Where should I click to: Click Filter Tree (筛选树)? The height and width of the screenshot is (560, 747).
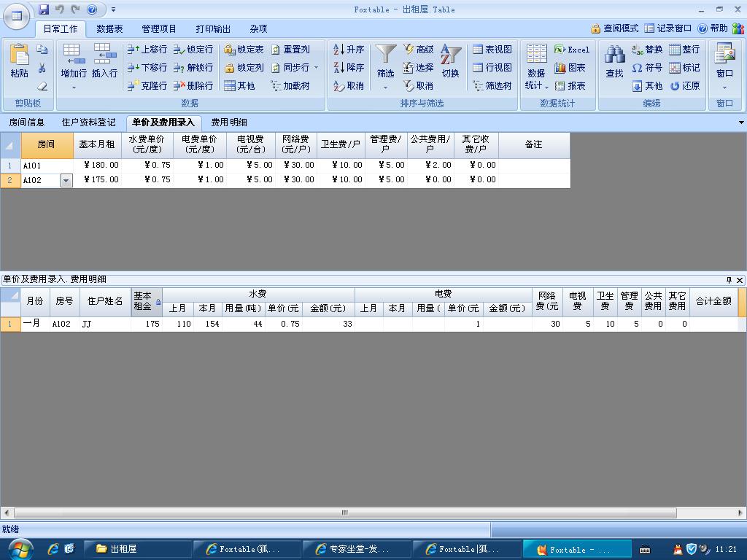click(492, 86)
